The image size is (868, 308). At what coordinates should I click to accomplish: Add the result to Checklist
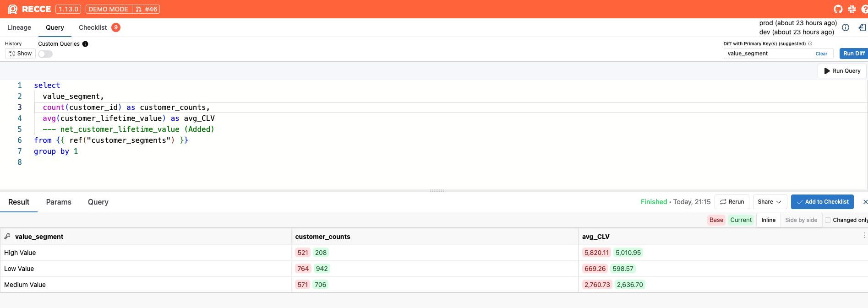(822, 202)
